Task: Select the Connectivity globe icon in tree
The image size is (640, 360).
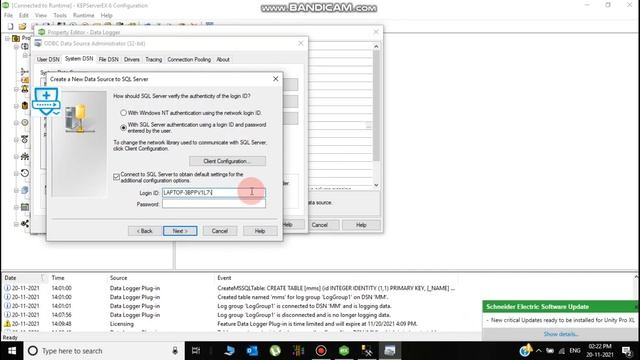Action: coord(25,47)
